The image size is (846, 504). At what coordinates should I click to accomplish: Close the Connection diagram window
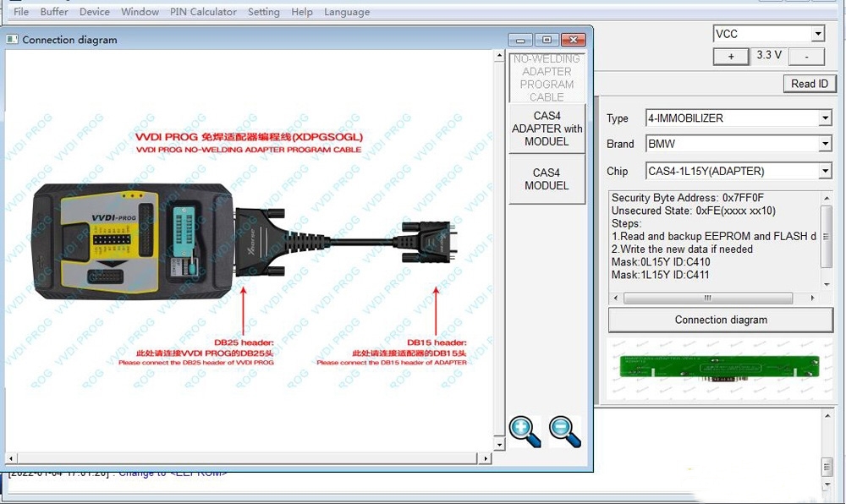pyautogui.click(x=573, y=40)
